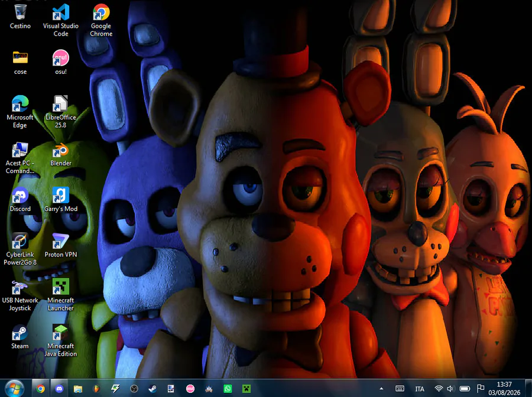Select the Discord desktop shortcut
532x397 pixels.
point(20,200)
